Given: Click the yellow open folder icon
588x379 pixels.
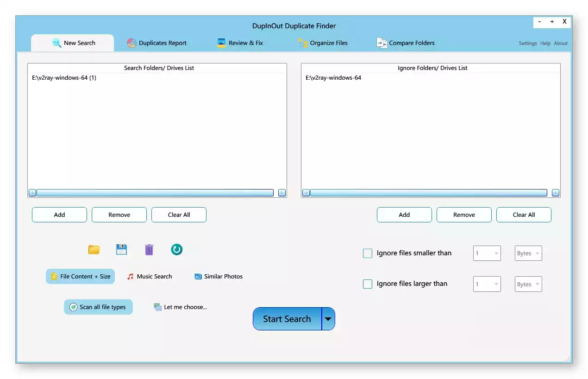Looking at the screenshot, I should 94,250.
